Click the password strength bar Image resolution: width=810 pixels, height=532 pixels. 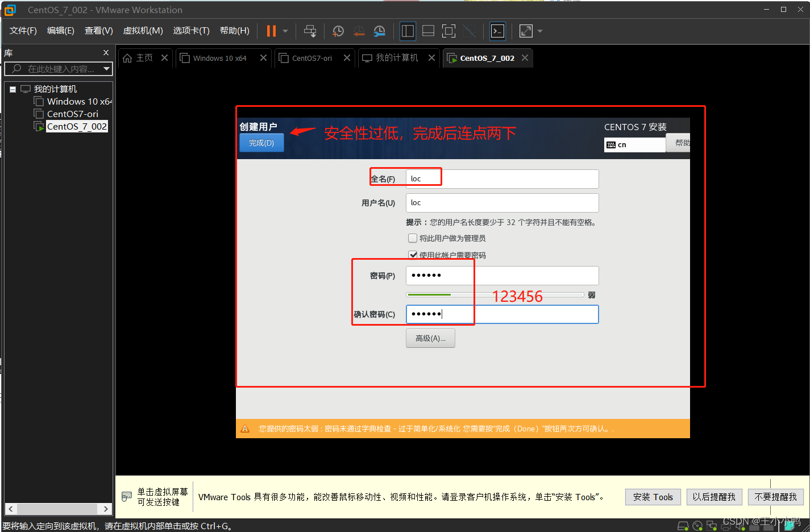tap(495, 294)
